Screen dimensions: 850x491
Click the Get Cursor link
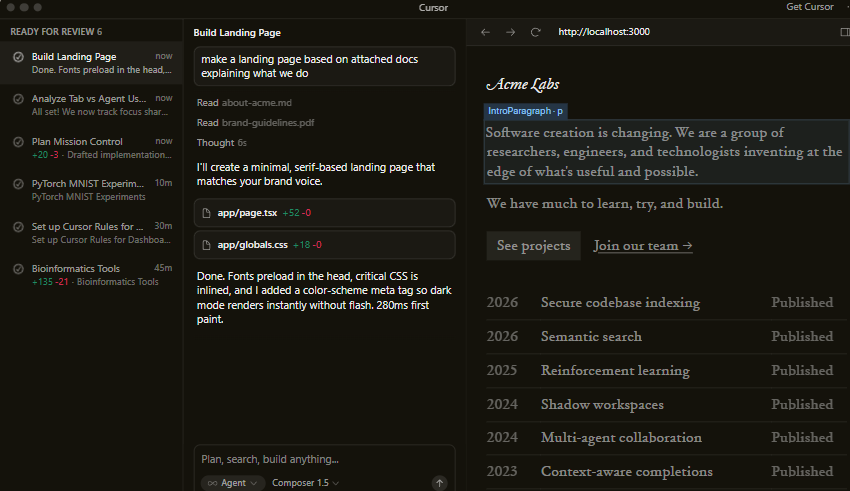click(x=808, y=7)
